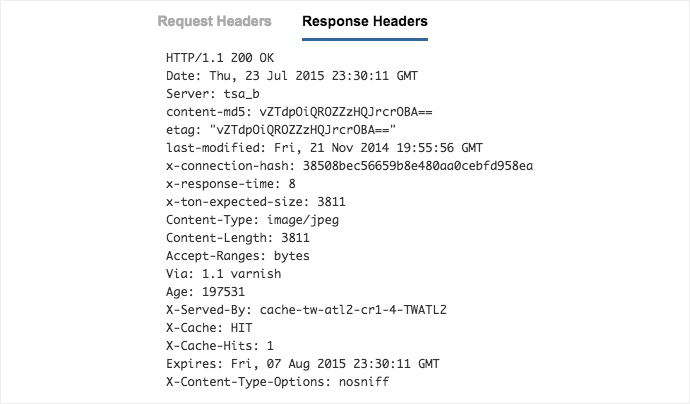
Task: Select the Response Headers tab
Action: [x=365, y=20]
